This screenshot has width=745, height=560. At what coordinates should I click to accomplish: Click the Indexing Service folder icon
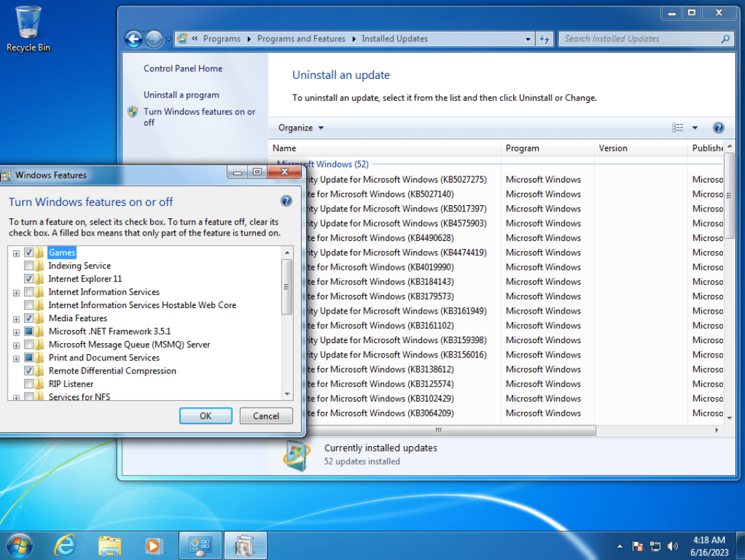(x=39, y=266)
